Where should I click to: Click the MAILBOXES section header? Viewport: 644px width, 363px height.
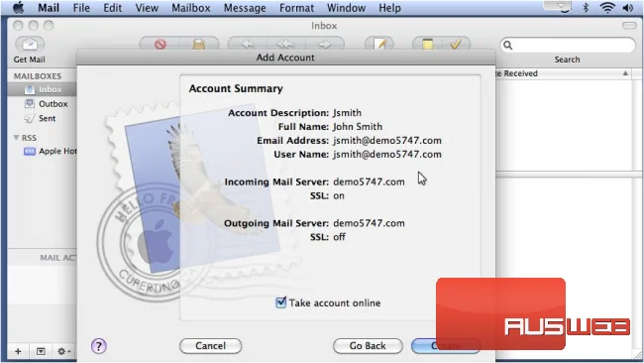pos(38,76)
